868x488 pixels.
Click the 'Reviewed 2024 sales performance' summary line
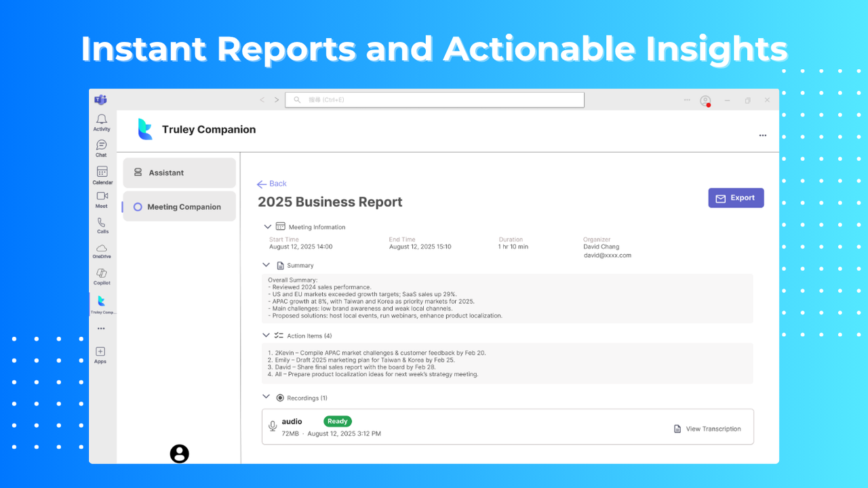[x=319, y=287]
